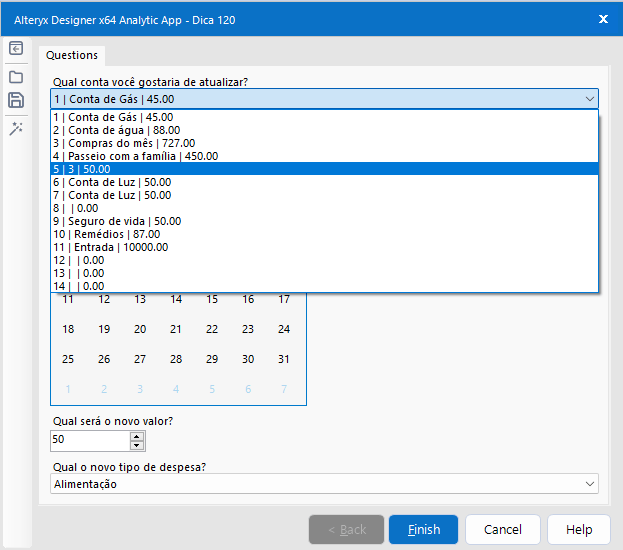Select greyed next-month day 1 in calendar
This screenshot has width=623, height=550.
(68, 389)
